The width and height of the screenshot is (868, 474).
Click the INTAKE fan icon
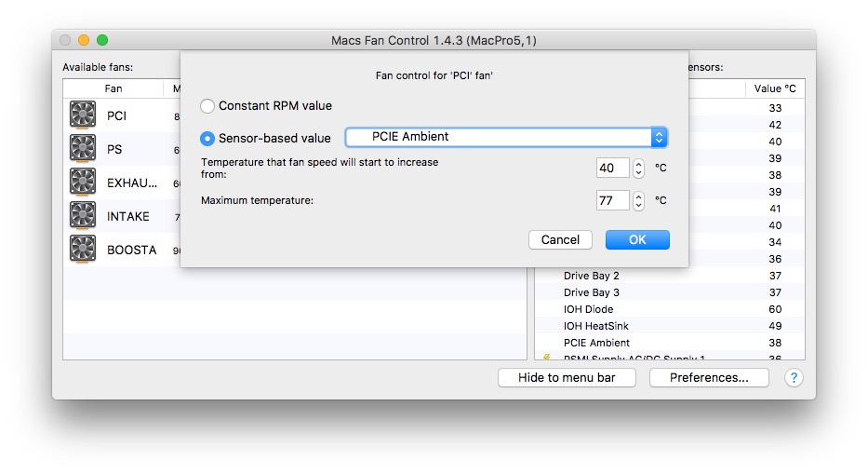tap(83, 216)
